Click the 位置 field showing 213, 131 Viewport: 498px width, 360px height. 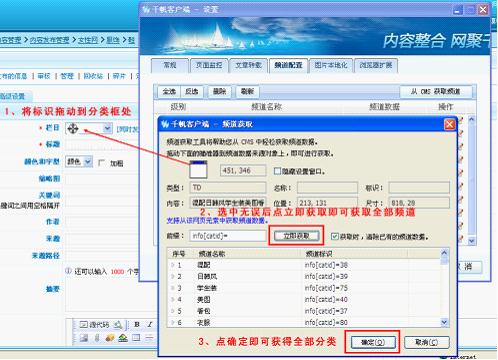327,203
